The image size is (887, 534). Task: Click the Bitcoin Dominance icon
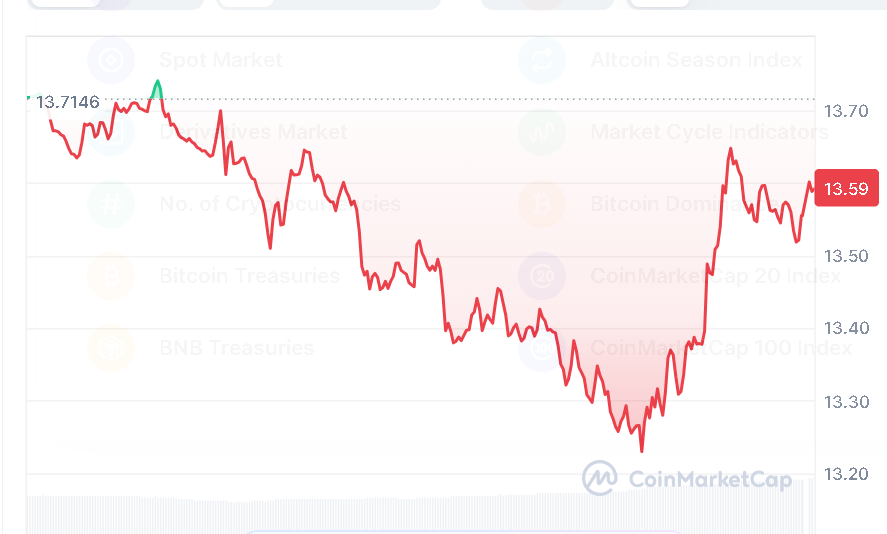542,205
